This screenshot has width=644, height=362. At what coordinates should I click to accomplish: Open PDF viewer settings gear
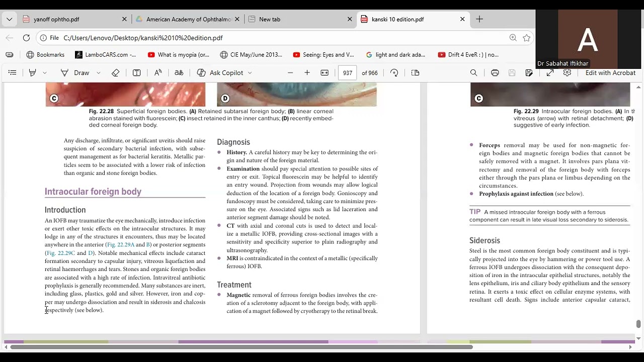coord(567,73)
